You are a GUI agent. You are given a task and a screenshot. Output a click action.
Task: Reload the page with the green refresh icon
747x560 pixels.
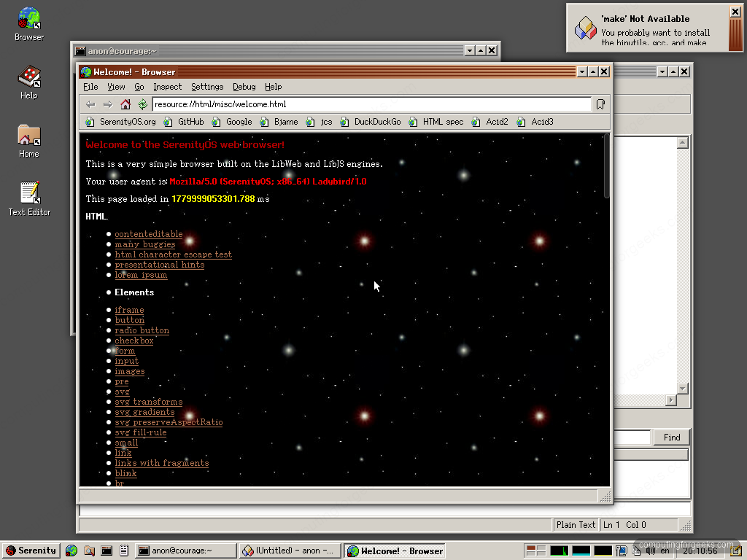[142, 104]
